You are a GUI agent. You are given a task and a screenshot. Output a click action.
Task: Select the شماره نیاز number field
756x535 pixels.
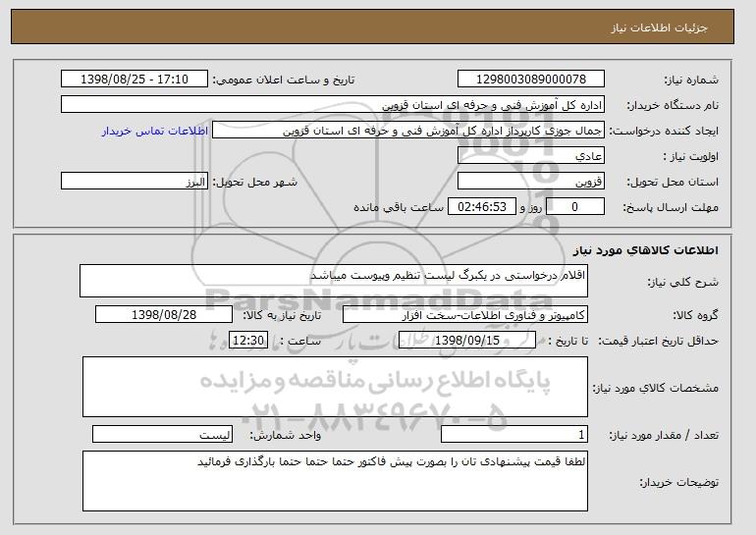click(531, 80)
